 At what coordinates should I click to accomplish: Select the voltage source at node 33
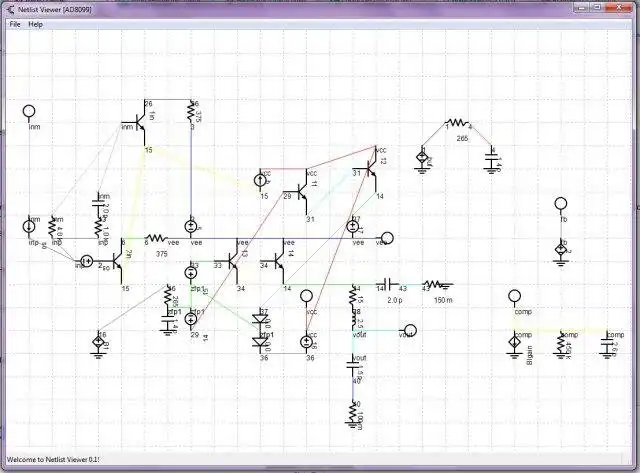tap(191, 272)
